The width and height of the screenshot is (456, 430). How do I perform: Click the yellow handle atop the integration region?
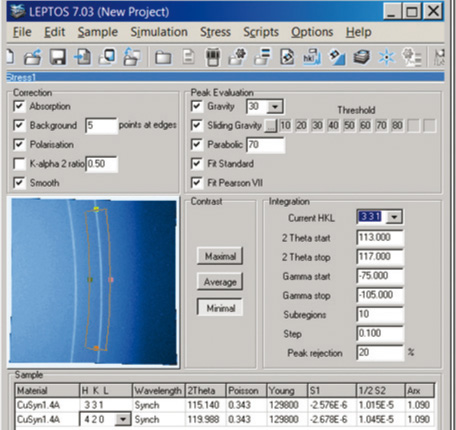96,209
